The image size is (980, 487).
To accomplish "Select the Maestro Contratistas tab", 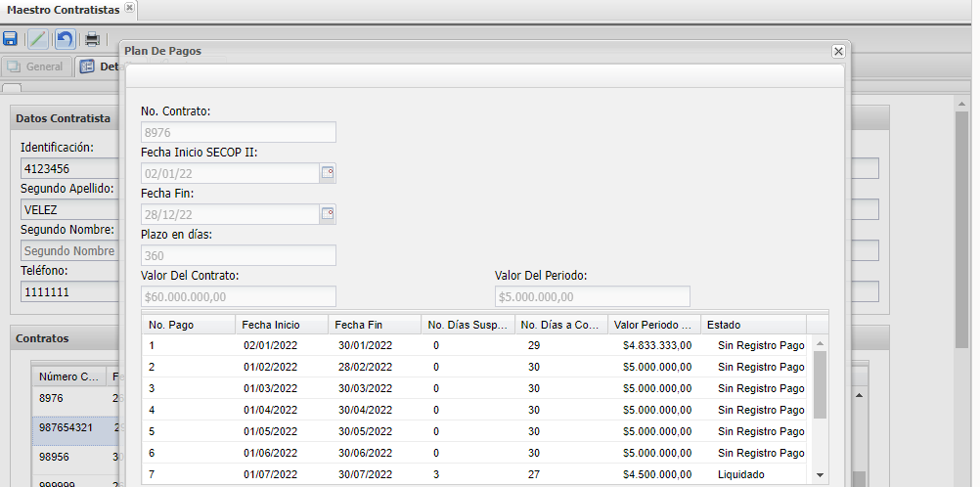I will (x=63, y=9).
